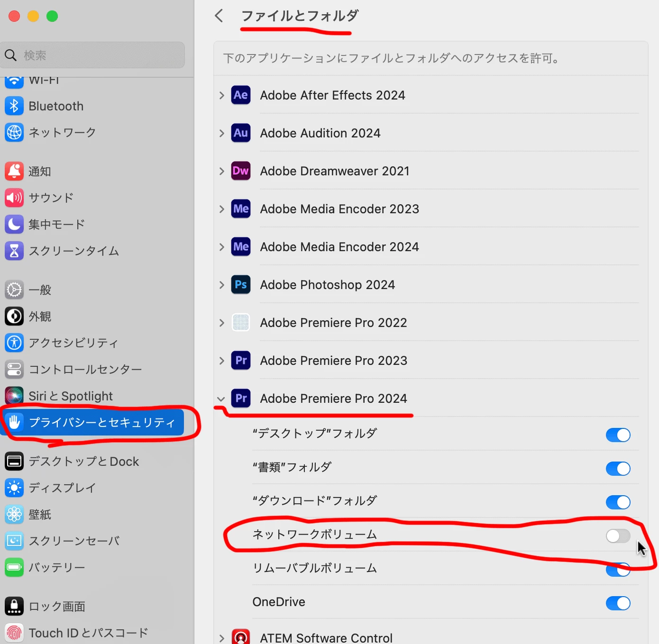Image resolution: width=659 pixels, height=644 pixels.
Task: Click the リムーバブルボリューム label text
Action: pyautogui.click(x=314, y=568)
